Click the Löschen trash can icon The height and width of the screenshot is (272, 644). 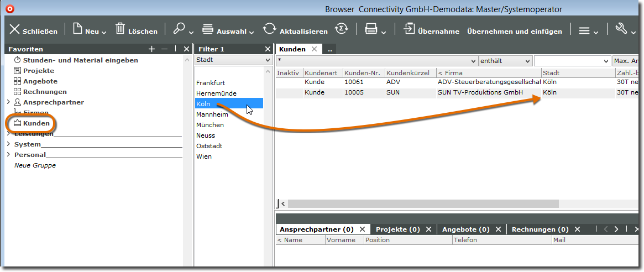pyautogui.click(x=120, y=29)
